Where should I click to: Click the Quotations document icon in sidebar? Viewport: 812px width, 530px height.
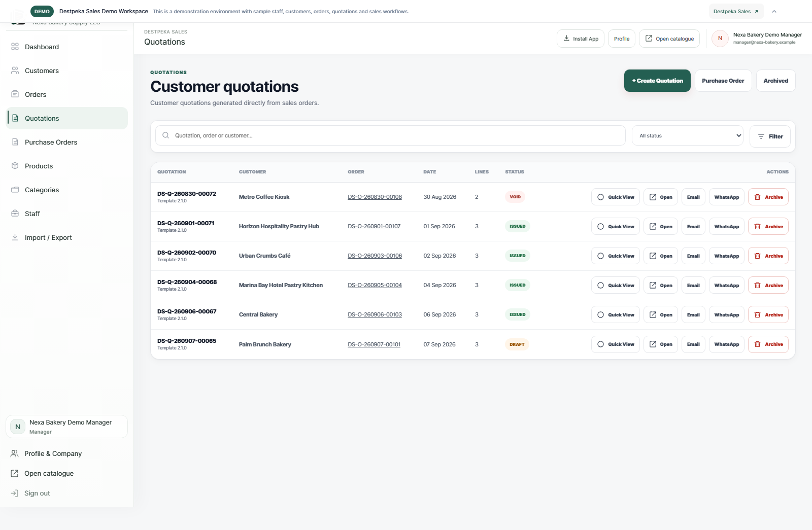coord(15,118)
